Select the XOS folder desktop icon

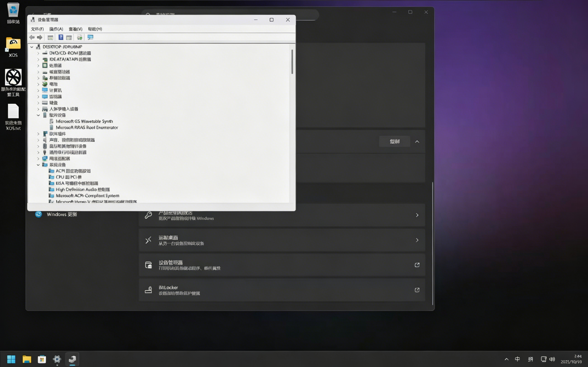[13, 47]
